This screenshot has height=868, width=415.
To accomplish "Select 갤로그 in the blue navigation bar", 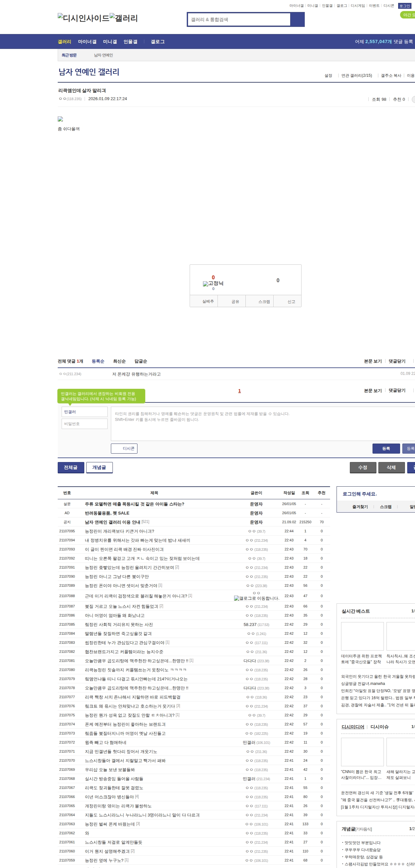I will 158,41.
